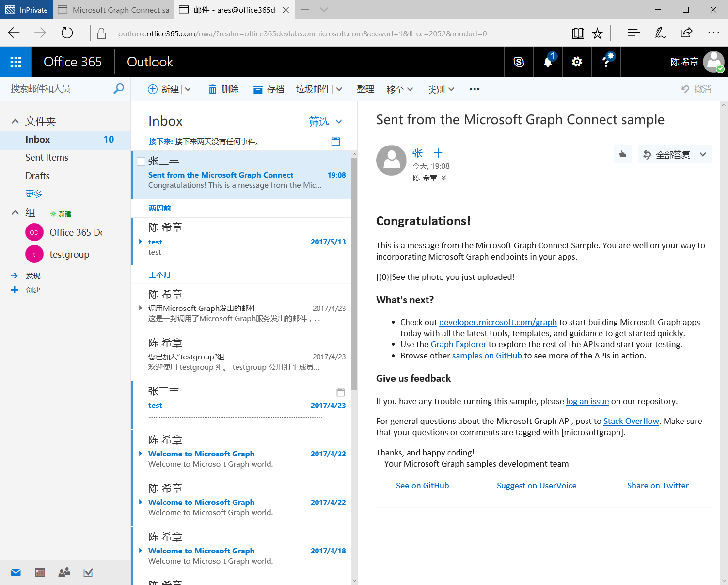
Task: Click the message list scrollbar
Action: (x=354, y=272)
